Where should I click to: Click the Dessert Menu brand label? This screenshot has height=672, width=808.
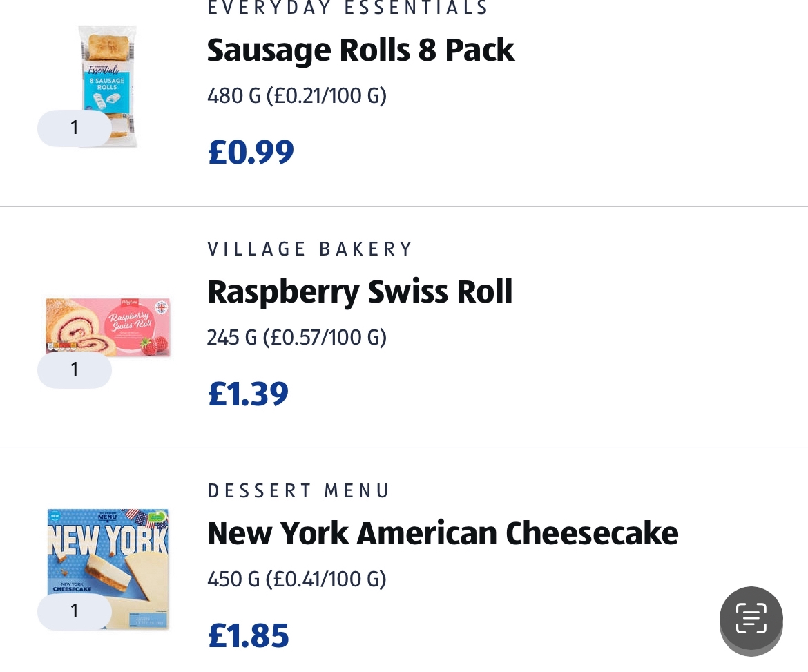point(298,490)
